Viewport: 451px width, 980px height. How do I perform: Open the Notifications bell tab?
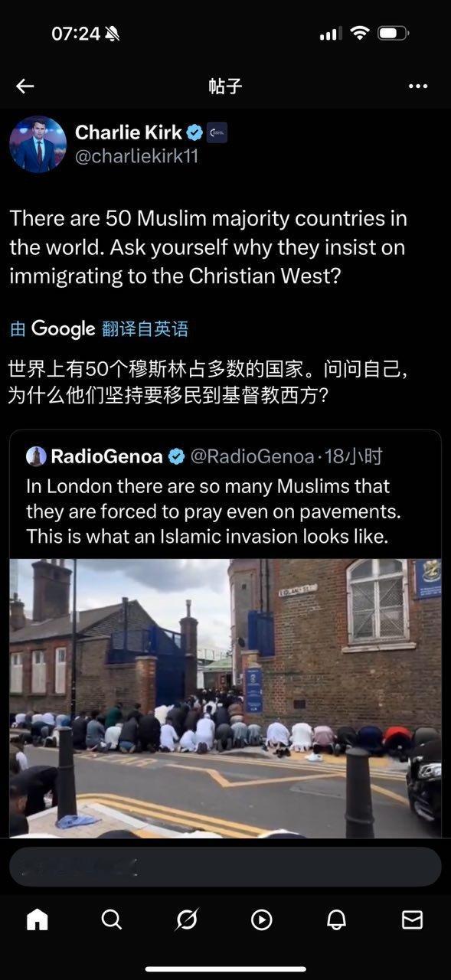(337, 920)
